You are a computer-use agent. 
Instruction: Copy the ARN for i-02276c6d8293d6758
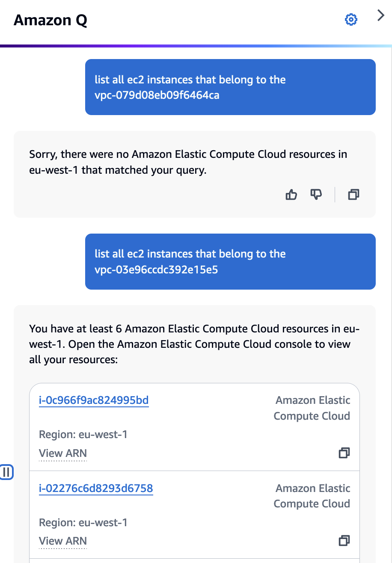(x=344, y=540)
